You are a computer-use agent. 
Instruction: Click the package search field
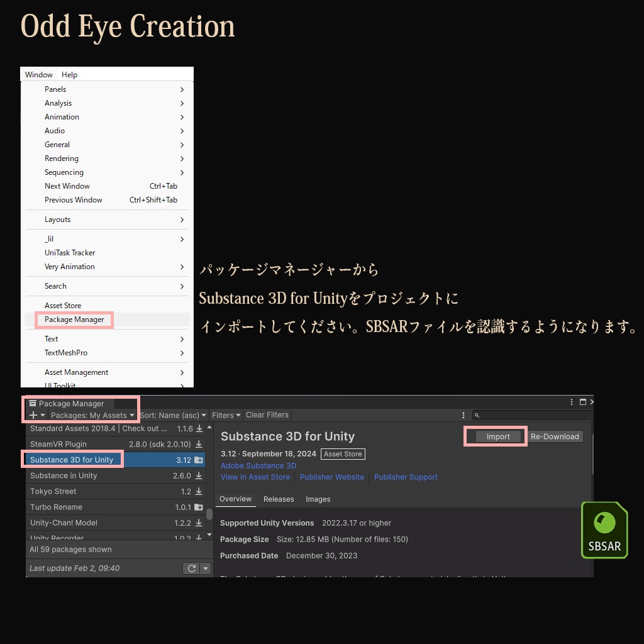(x=532, y=415)
